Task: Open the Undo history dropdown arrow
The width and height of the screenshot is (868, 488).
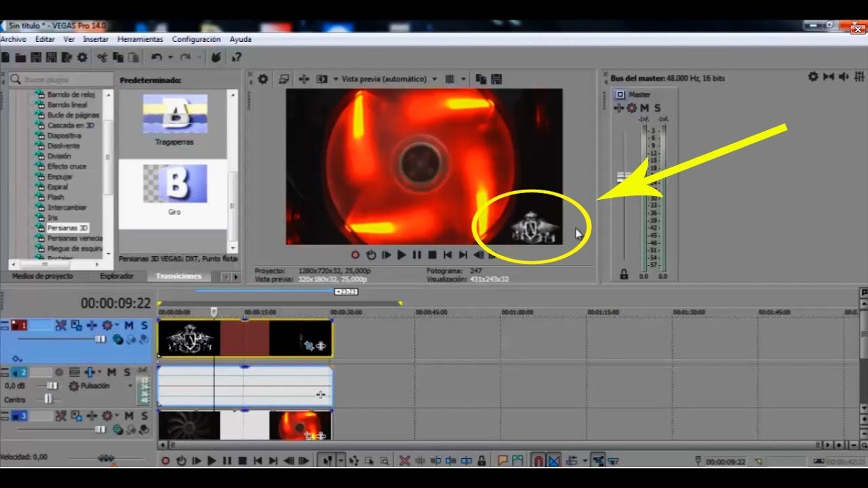Action: 170,58
